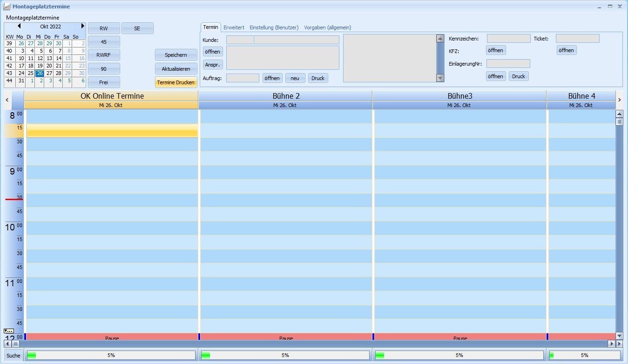Select the RWRF appointment type button
The height and width of the screenshot is (364, 628).
[x=104, y=55]
